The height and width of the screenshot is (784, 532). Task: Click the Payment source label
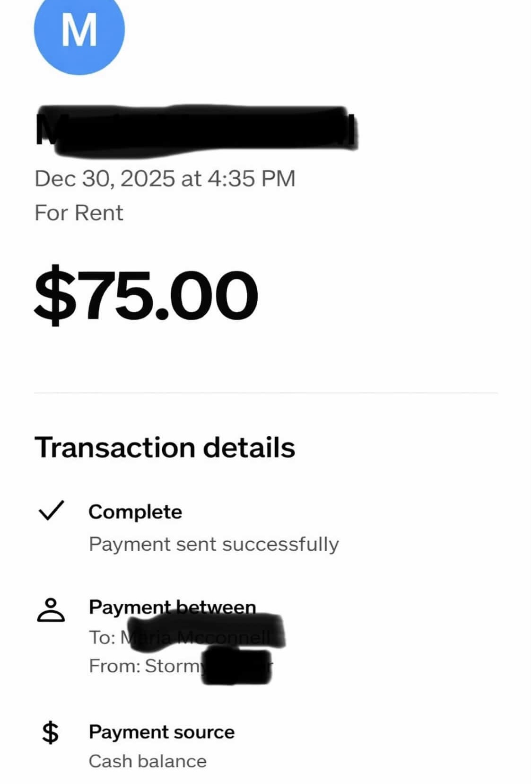pos(161,732)
